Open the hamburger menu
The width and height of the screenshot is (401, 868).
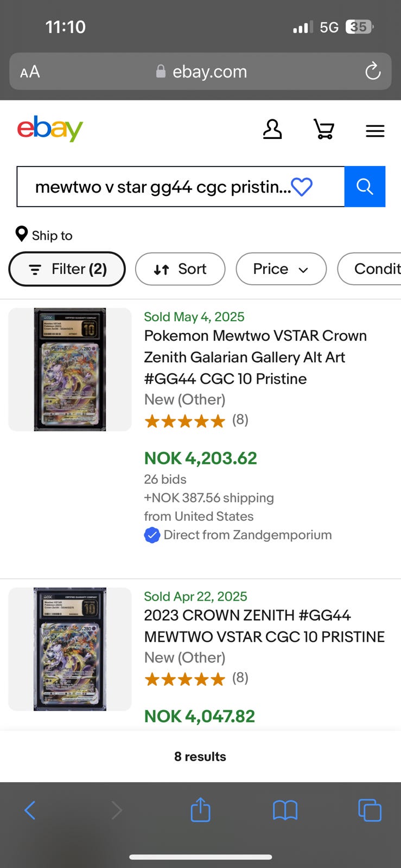[375, 131]
